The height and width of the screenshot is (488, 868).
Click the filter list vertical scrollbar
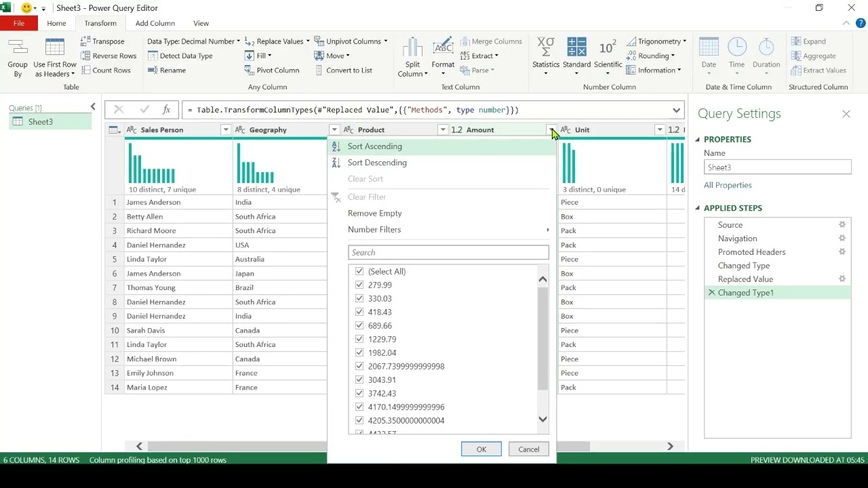pos(542,339)
